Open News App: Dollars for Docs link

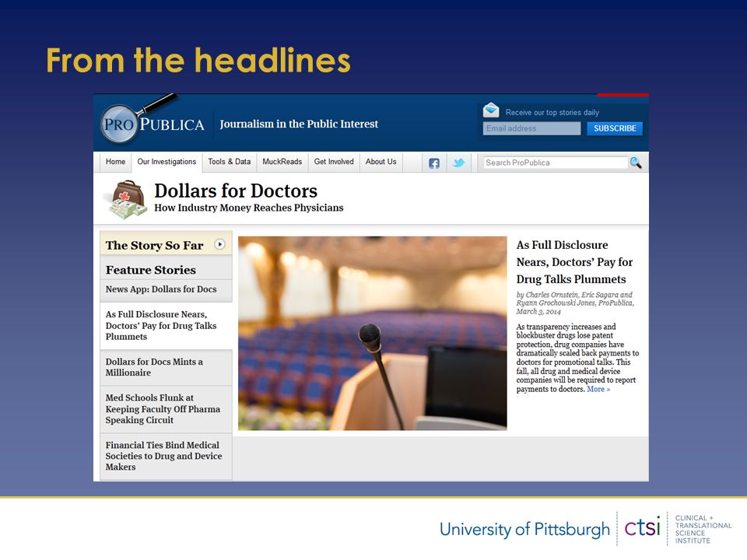click(161, 289)
